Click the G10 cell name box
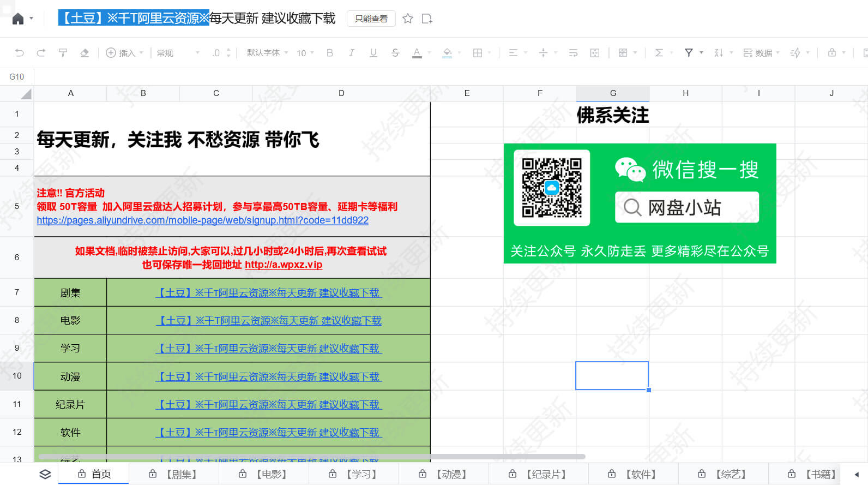The image size is (868, 485). 17,77
